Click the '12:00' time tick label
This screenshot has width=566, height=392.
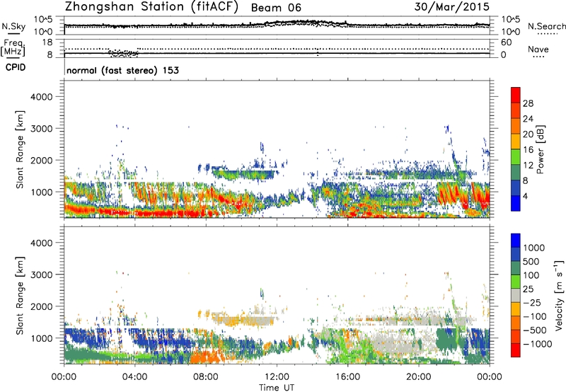(277, 377)
